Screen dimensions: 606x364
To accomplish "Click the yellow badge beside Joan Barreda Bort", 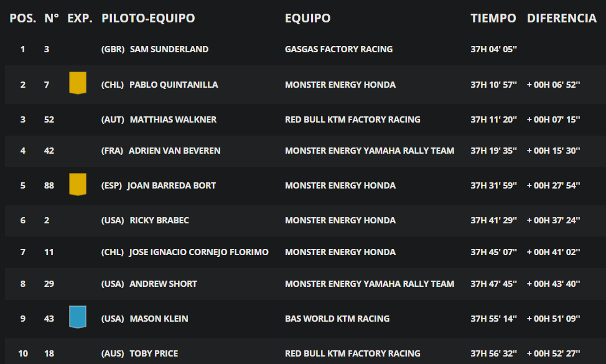I will click(x=78, y=184).
